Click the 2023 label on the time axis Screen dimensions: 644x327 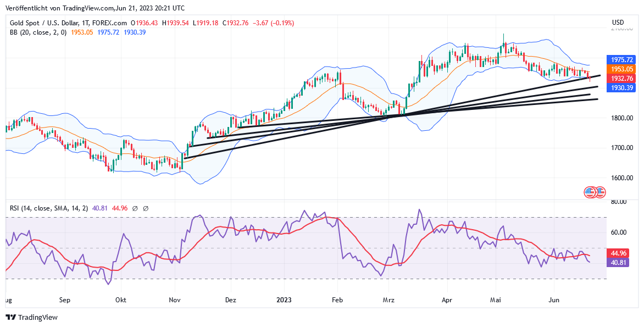[x=284, y=300]
